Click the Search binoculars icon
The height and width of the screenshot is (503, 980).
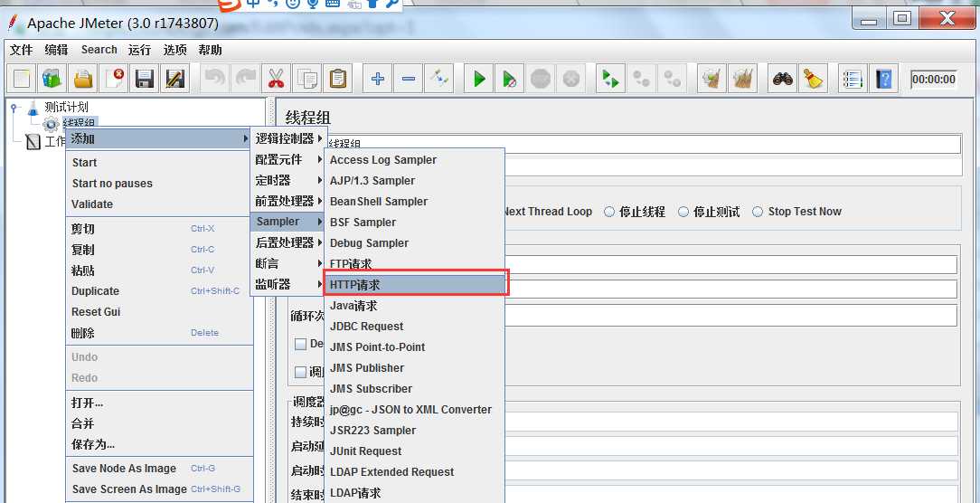click(x=782, y=79)
